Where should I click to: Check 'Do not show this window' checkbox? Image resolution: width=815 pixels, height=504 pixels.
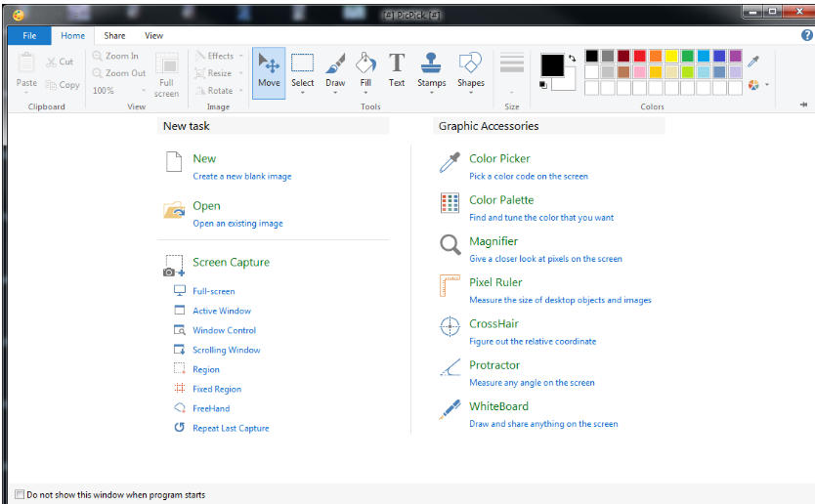(20, 495)
